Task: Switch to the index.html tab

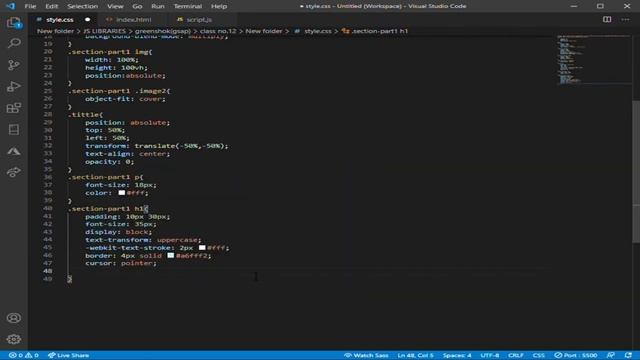Action: pos(133,20)
